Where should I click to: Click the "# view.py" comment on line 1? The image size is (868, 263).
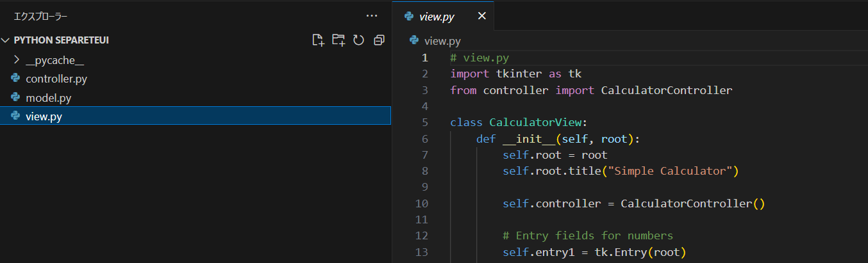(x=480, y=58)
